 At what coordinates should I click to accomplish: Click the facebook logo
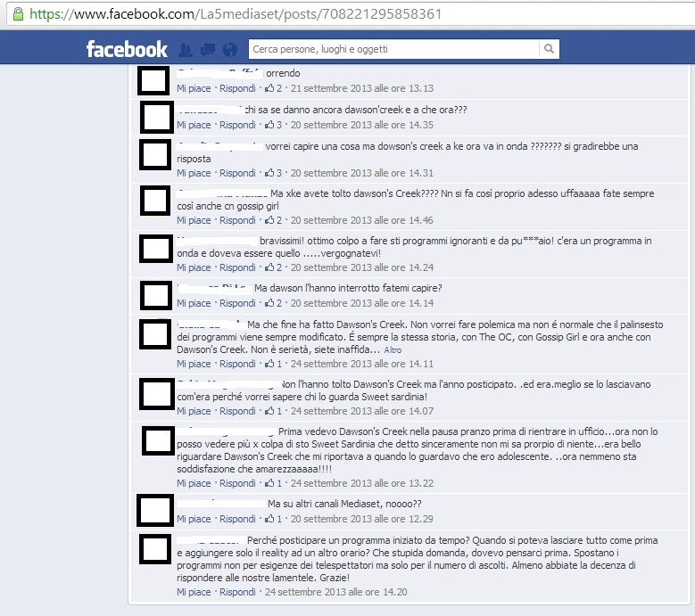pyautogui.click(x=127, y=49)
